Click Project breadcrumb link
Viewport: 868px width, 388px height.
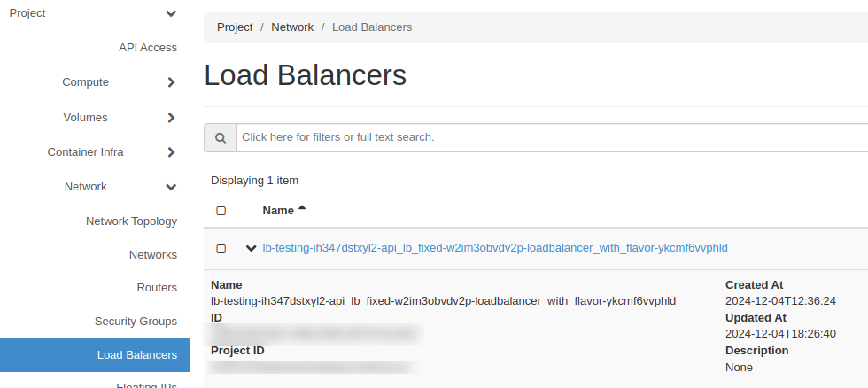(x=235, y=27)
